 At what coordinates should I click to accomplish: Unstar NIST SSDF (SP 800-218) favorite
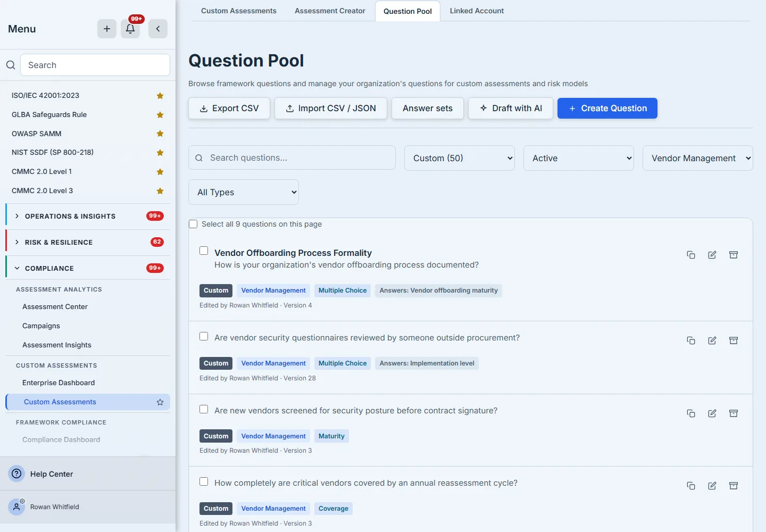[x=160, y=153]
